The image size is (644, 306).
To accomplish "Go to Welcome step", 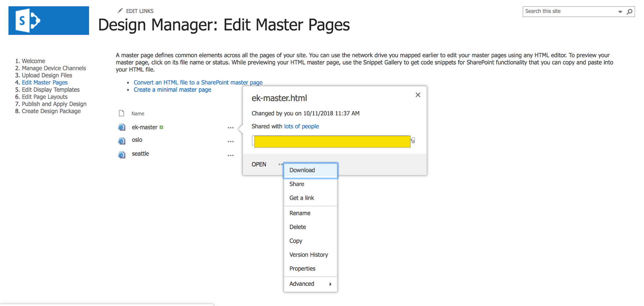I will (34, 61).
